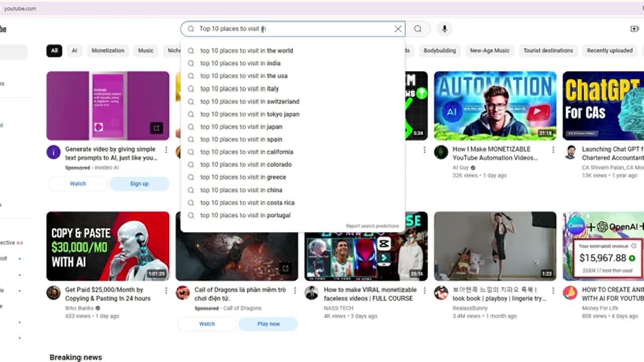
Task: Open the estimated revenue $15,967.88 thumbnail
Action: pos(603,246)
